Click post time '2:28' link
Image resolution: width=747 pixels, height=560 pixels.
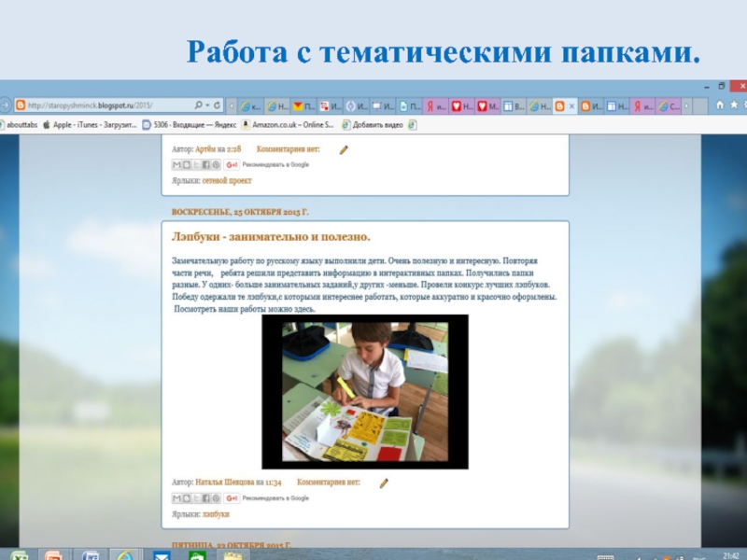pyautogui.click(x=233, y=149)
